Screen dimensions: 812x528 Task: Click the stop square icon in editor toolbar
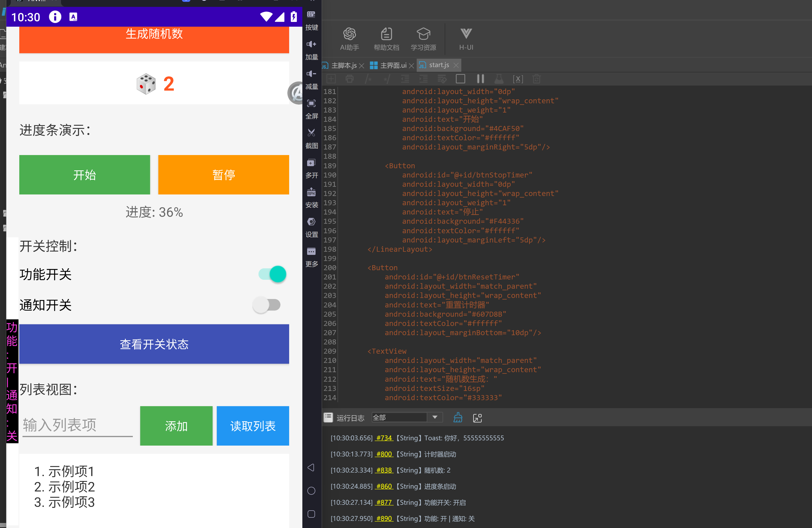click(x=461, y=79)
